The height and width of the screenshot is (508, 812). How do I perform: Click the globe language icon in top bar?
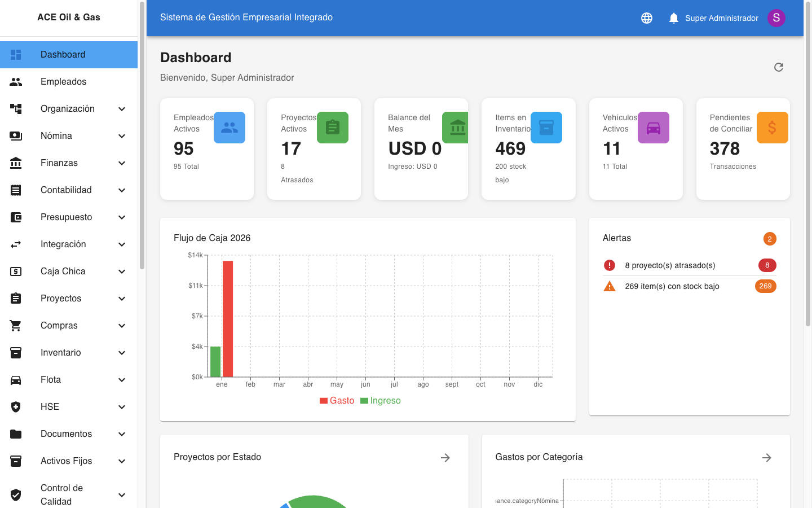(x=647, y=17)
